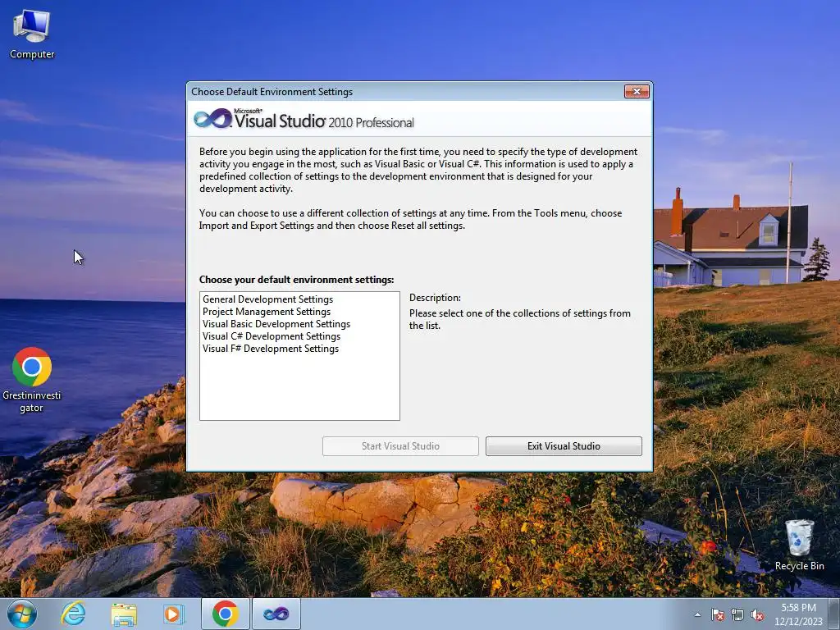Screen dimensions: 840x630
Task: Switch to Visual Studio taskbar button
Action: (276, 614)
